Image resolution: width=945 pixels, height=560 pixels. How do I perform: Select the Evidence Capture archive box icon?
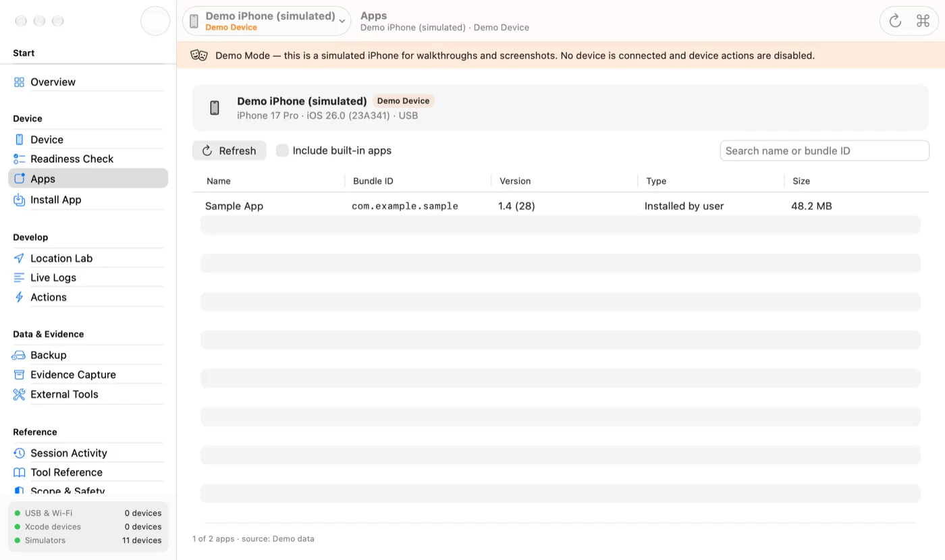coord(19,375)
